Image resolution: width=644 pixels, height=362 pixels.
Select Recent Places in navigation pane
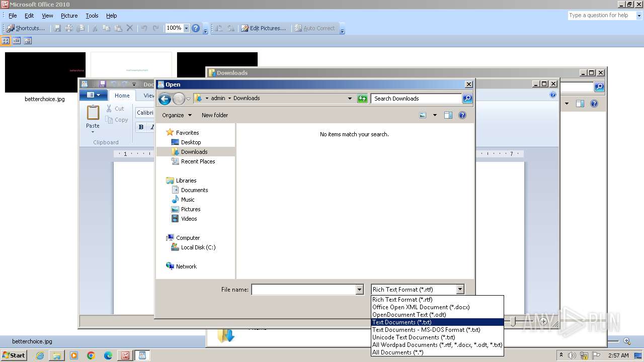click(x=198, y=161)
